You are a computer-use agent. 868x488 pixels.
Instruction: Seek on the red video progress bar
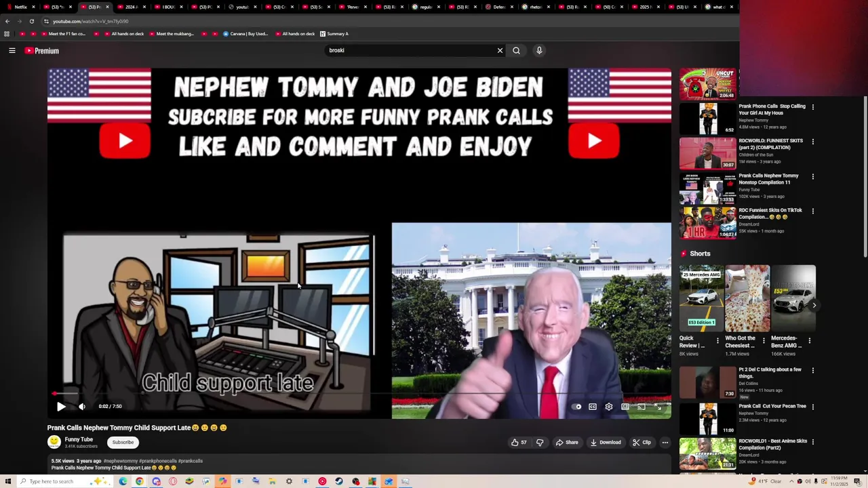click(x=359, y=393)
